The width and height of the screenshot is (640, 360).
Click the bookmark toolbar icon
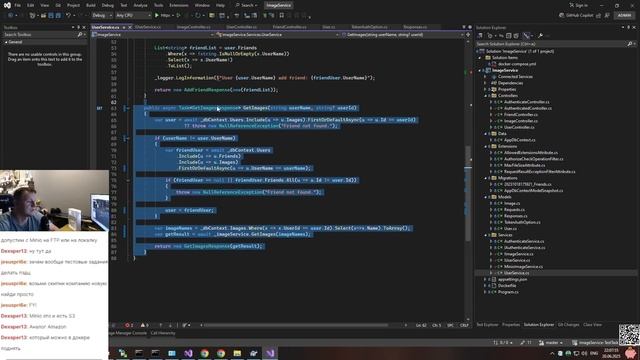click(282, 16)
